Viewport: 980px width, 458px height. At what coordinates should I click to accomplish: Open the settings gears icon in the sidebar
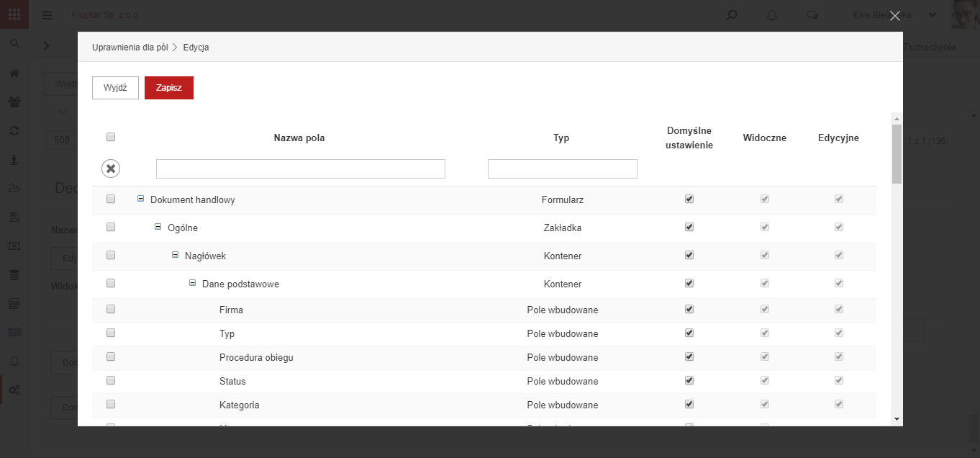tap(14, 390)
